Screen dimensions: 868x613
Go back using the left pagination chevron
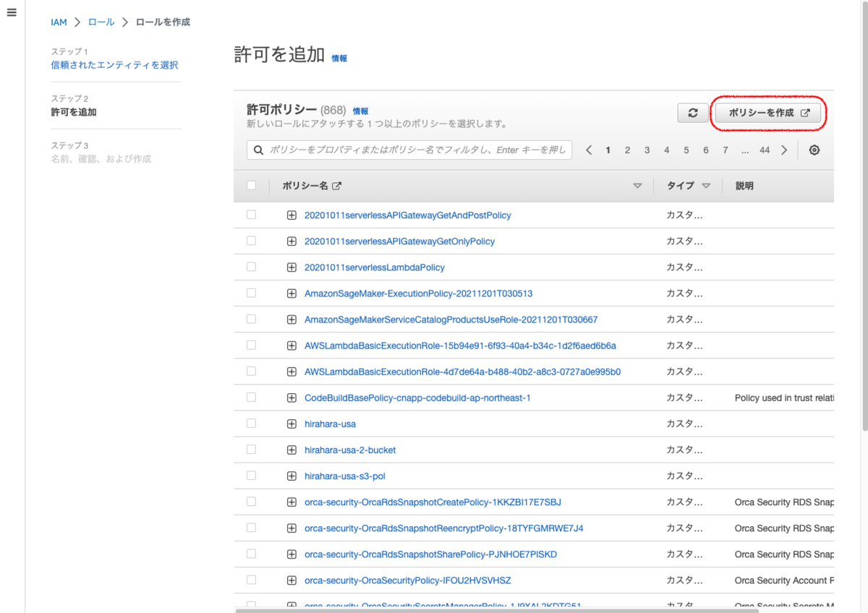pos(590,150)
